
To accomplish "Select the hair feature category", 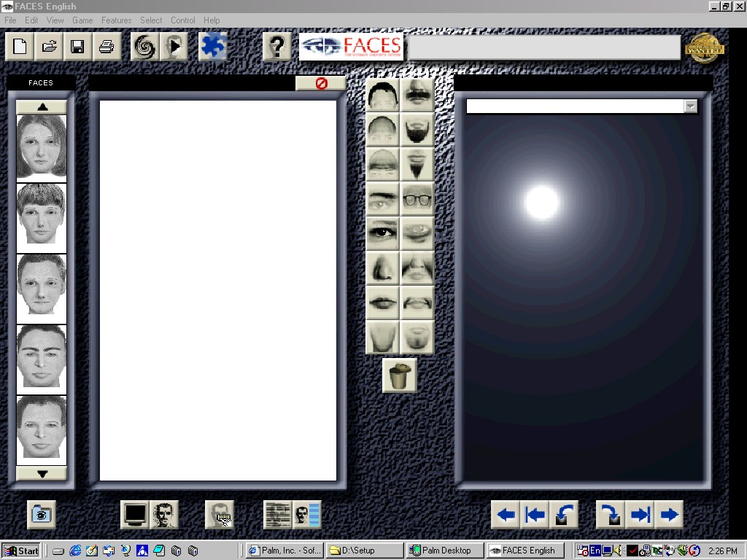I will click(x=382, y=96).
